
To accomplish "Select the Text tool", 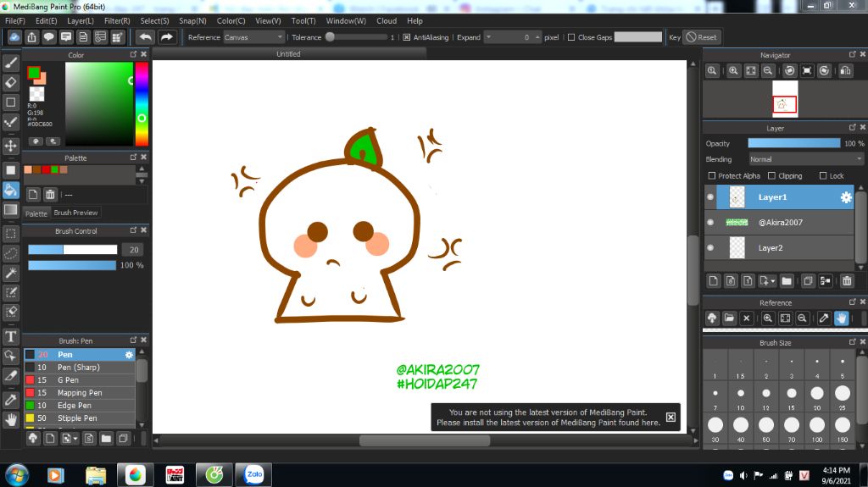I will coord(10,336).
